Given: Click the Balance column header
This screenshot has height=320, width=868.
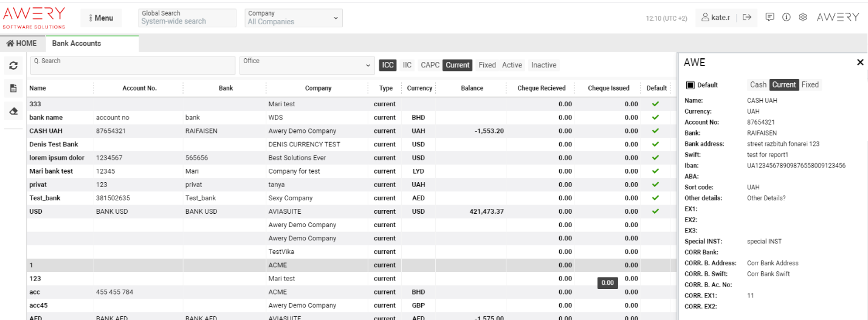Looking at the screenshot, I should (x=472, y=88).
